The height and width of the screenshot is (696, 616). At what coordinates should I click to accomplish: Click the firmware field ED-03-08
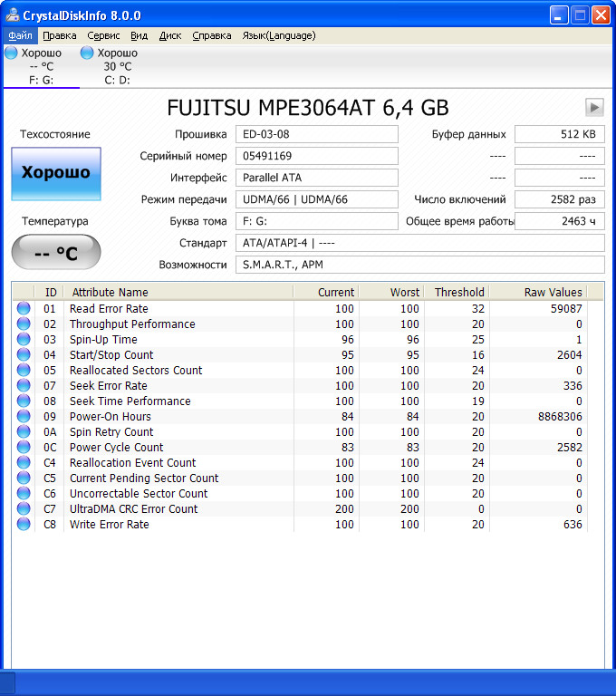pos(317,134)
